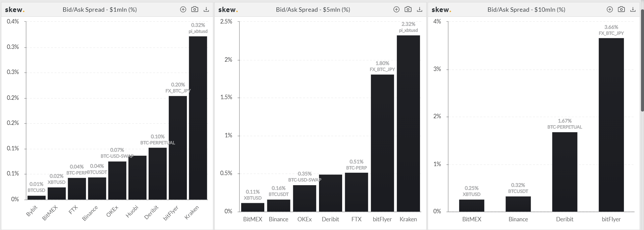644x230 pixels.
Task: Click the Kraken pi_xbtusd bar in the $5mln chart
Action: tap(408, 124)
